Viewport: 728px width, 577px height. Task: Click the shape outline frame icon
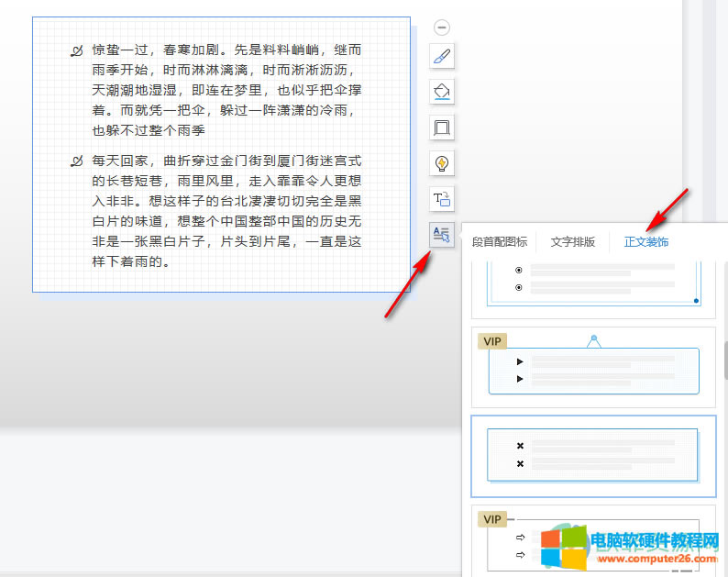tap(442, 128)
